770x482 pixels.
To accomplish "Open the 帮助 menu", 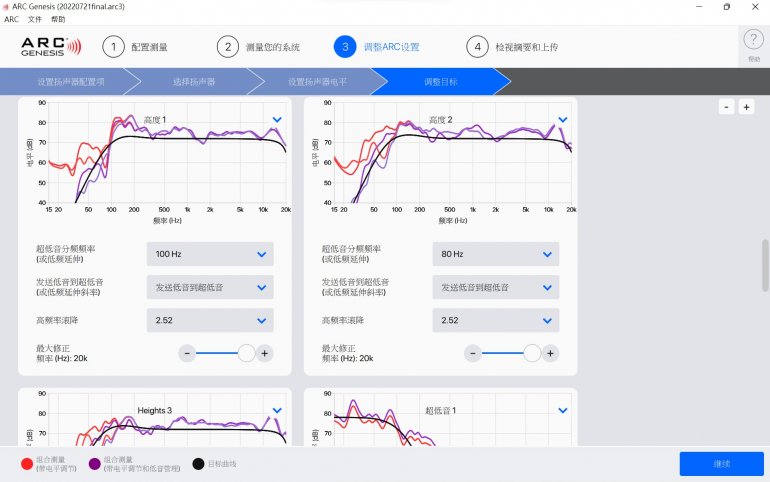I will click(x=58, y=19).
